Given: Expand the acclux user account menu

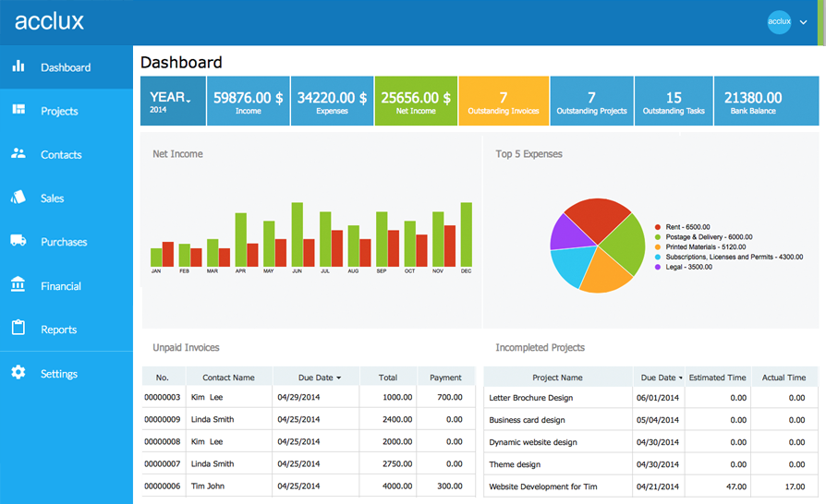Looking at the screenshot, I should pos(802,21).
